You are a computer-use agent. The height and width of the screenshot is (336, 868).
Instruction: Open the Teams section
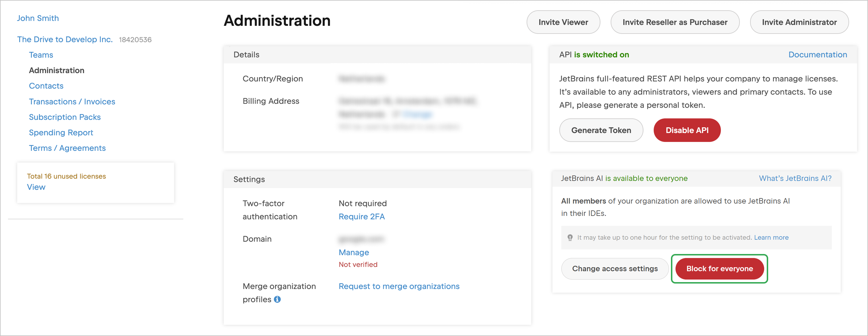pyautogui.click(x=41, y=54)
